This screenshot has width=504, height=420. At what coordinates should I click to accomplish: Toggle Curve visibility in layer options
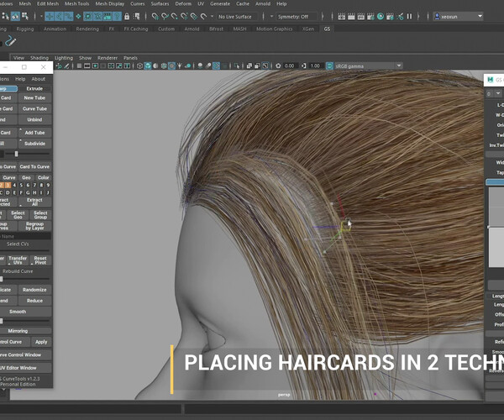click(x=9, y=177)
